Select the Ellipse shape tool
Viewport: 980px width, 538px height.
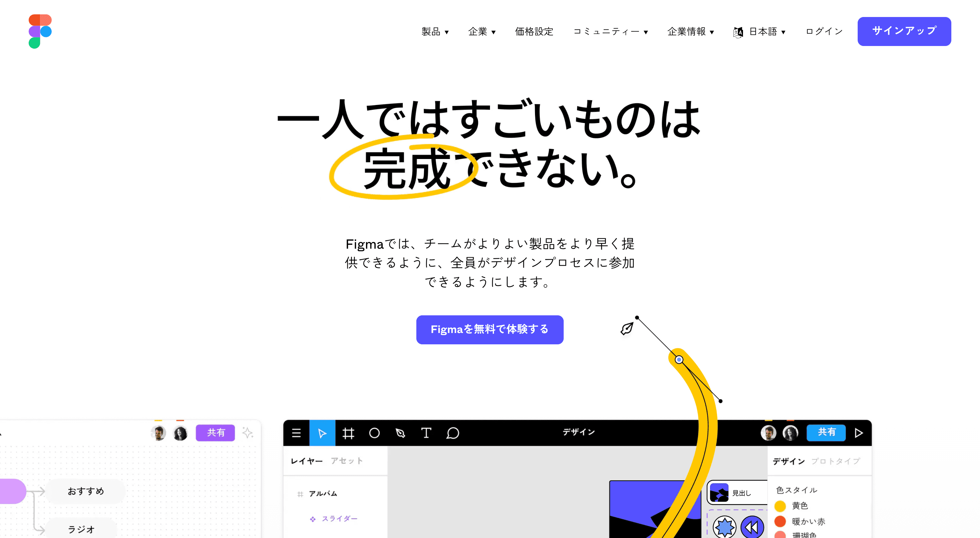coord(374,433)
